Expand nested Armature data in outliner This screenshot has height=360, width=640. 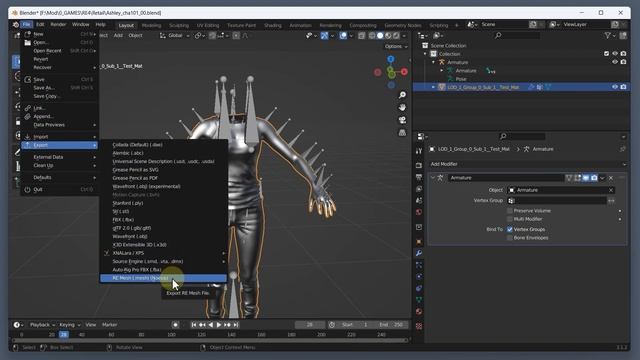pos(442,71)
